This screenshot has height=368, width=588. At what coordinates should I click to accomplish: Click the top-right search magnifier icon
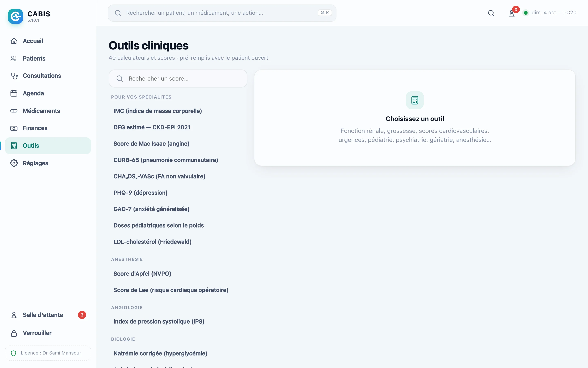click(491, 13)
